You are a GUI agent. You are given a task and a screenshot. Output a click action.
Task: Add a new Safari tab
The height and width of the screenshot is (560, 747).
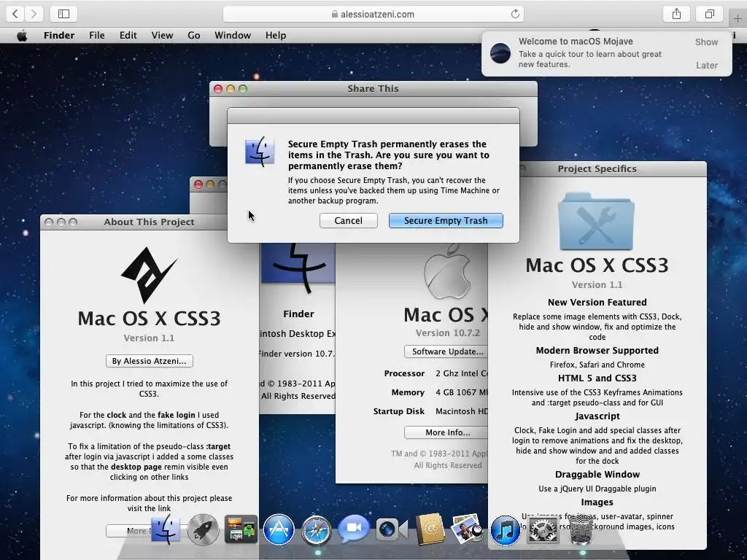click(x=738, y=19)
